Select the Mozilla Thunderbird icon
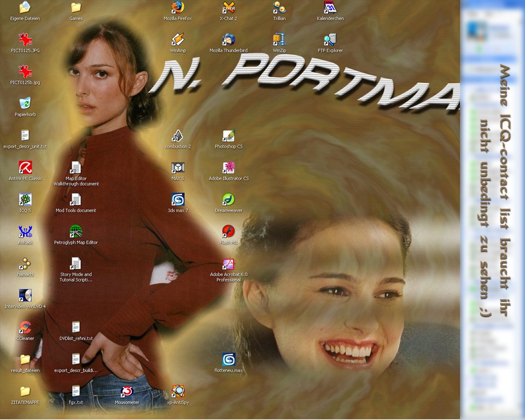Screen dimensions: 525x420 [x=229, y=40]
